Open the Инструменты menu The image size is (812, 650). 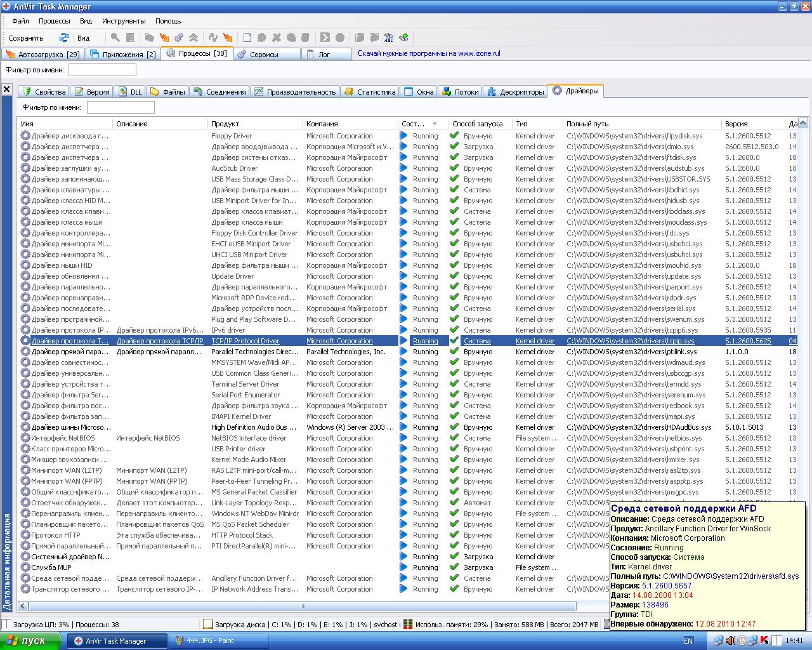(x=124, y=21)
